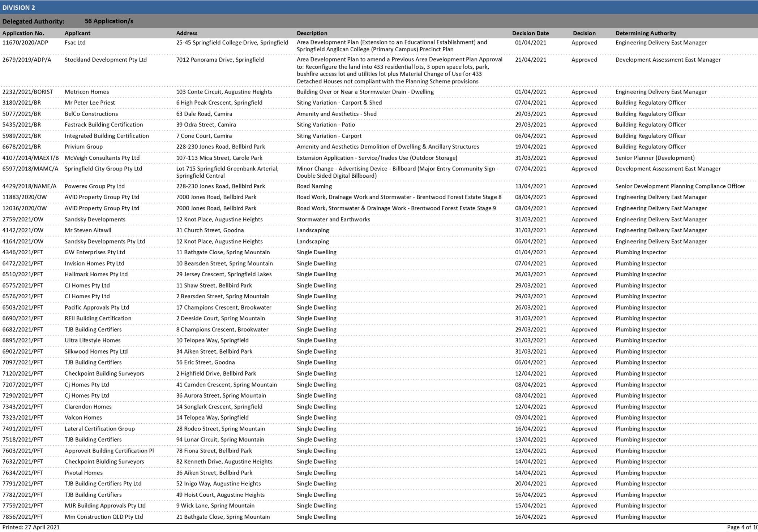The image size is (758, 532).
Task: Click the DIVISION 2 header bar
Action: tap(19, 8)
